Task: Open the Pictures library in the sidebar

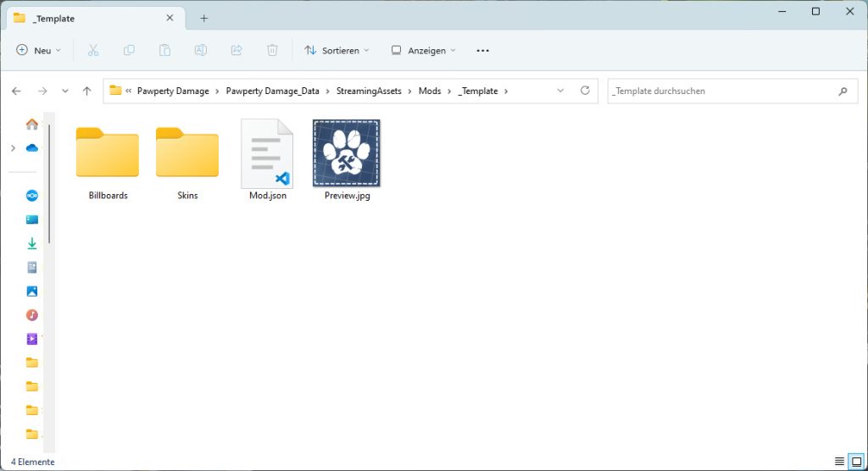Action: tap(32, 291)
